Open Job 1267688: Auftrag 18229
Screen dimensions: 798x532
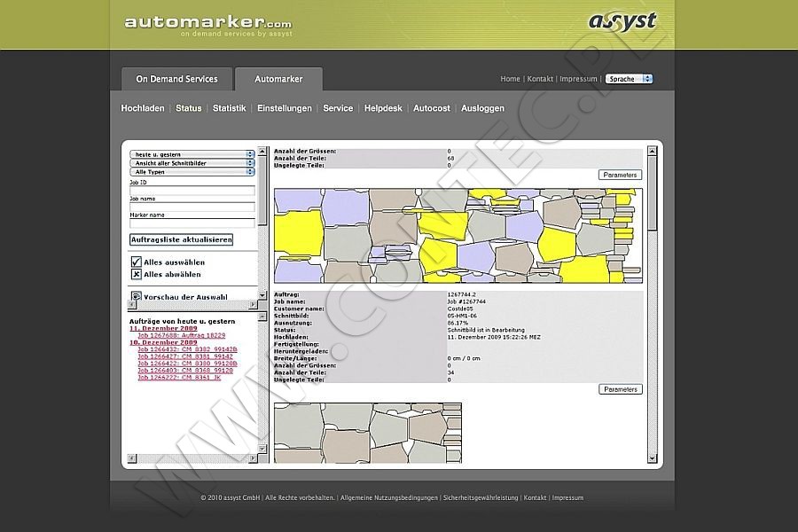click(181, 335)
